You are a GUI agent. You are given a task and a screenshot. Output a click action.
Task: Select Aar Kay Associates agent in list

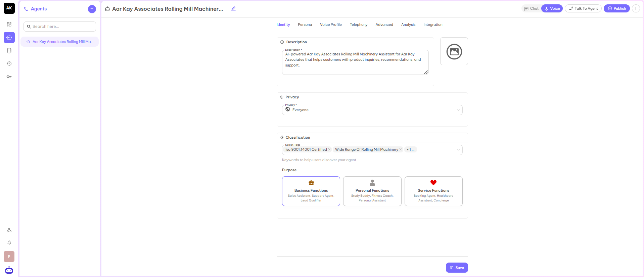[x=60, y=42]
